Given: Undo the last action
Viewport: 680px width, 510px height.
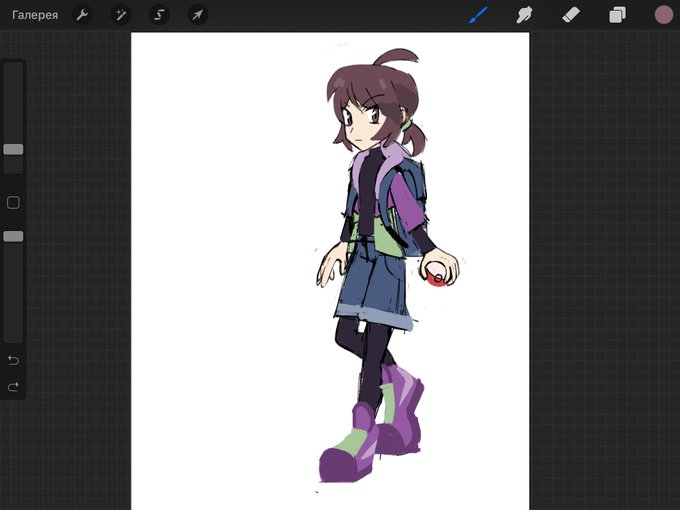Looking at the screenshot, I should [x=13, y=360].
